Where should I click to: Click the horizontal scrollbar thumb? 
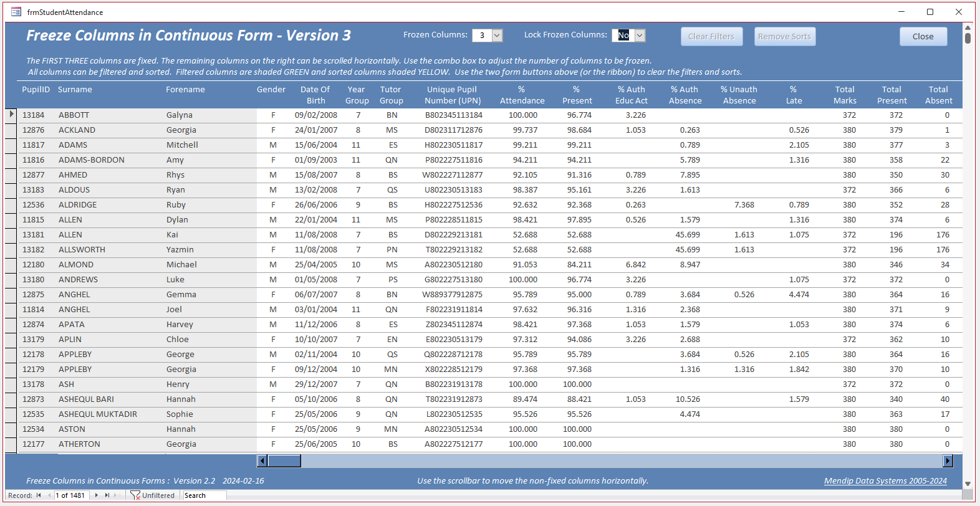(284, 461)
